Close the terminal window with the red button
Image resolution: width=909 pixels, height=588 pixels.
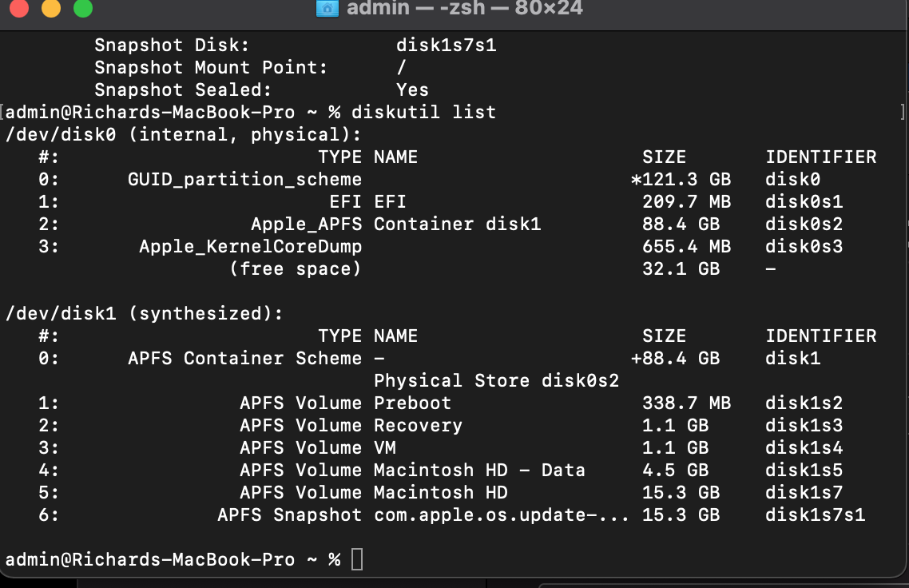(x=19, y=9)
